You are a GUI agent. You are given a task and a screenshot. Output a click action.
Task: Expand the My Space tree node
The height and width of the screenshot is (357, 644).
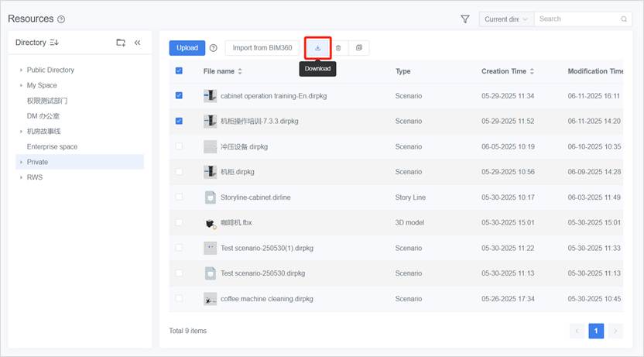click(x=21, y=85)
